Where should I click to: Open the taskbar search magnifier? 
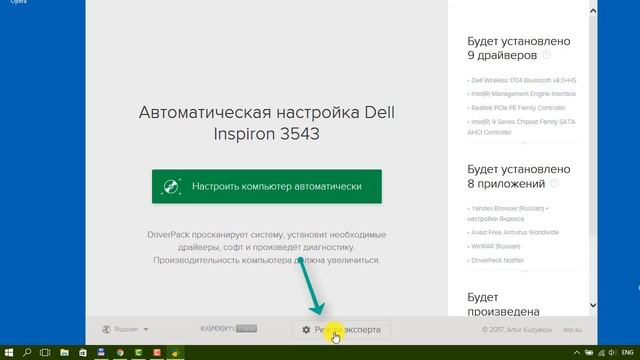point(27,352)
